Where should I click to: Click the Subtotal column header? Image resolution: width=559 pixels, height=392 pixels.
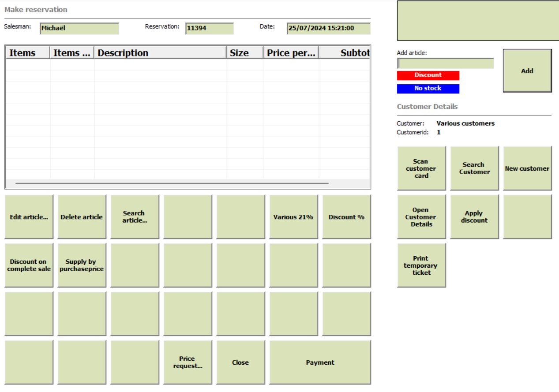(x=344, y=53)
